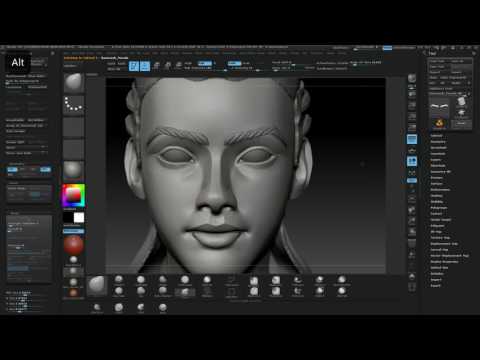Open the Export section in Tool palette
The width and height of the screenshot is (480, 360).
436,286
